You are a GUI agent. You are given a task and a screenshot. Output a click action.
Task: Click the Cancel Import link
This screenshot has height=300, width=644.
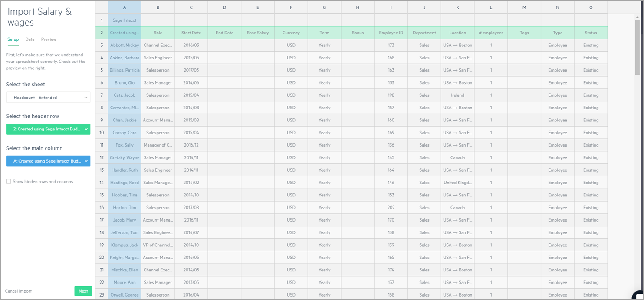(x=19, y=291)
